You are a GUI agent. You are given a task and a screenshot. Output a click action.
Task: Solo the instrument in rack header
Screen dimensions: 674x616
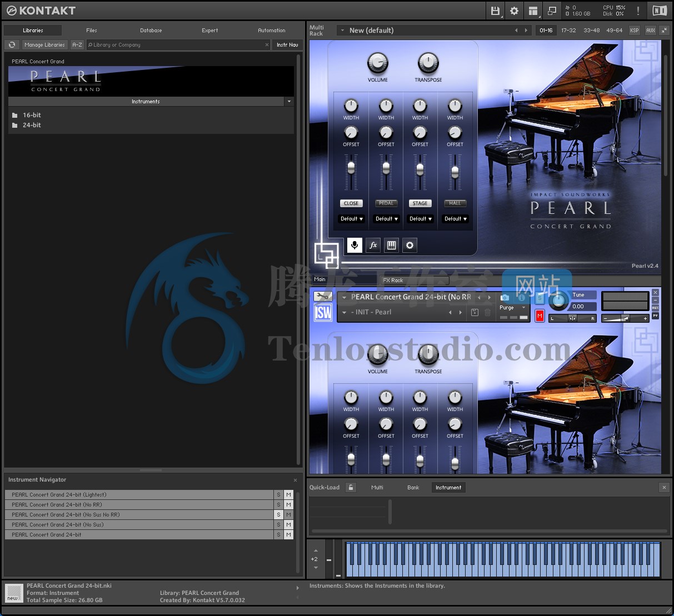(540, 299)
